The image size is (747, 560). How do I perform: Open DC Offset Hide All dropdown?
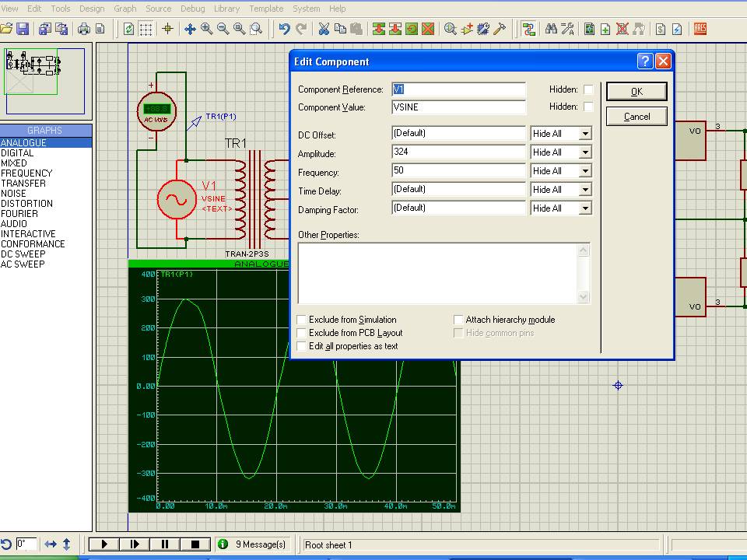coord(585,134)
